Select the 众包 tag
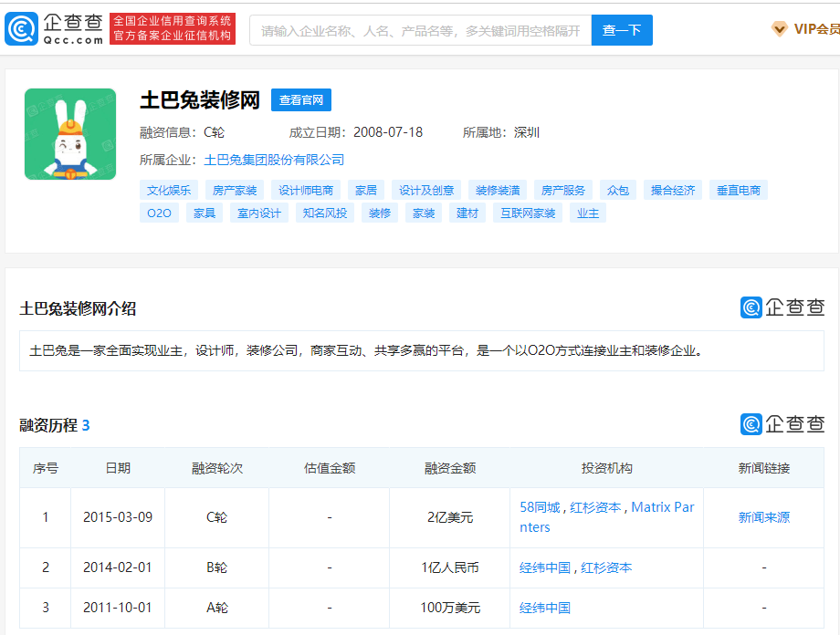 coord(618,190)
